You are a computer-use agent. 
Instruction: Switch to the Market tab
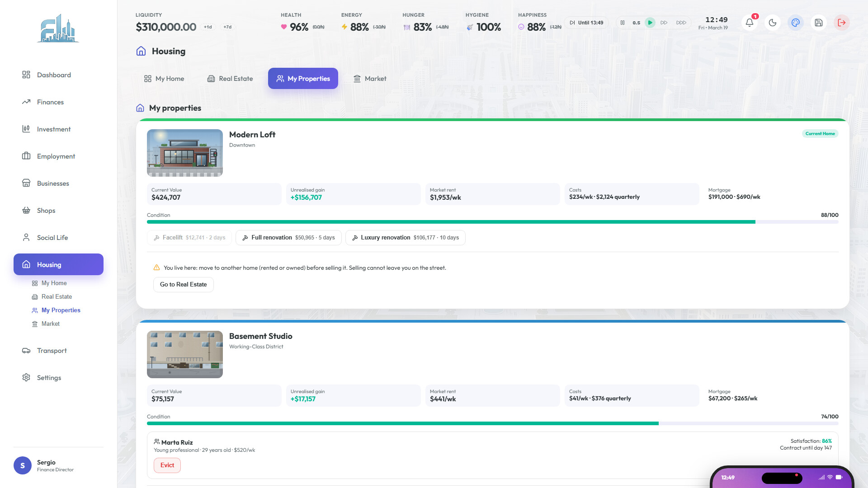tap(369, 79)
